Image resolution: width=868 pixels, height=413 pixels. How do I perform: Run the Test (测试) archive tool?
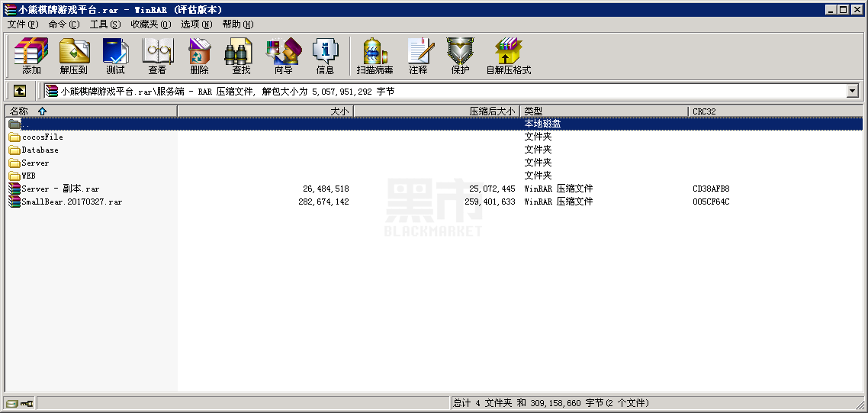point(116,56)
